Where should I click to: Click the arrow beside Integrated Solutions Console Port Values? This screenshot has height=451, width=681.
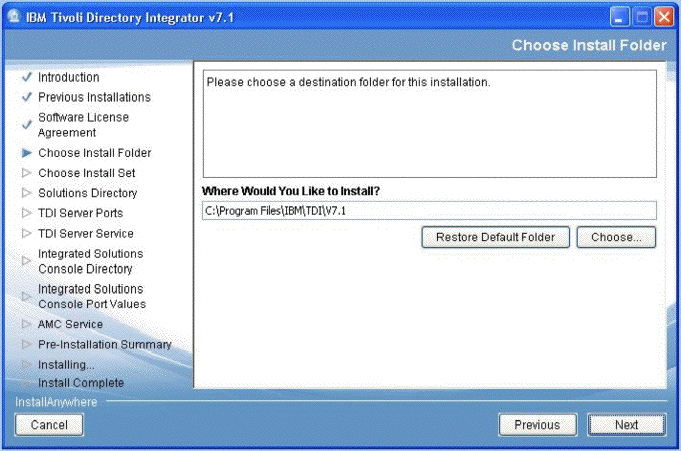pyautogui.click(x=26, y=296)
